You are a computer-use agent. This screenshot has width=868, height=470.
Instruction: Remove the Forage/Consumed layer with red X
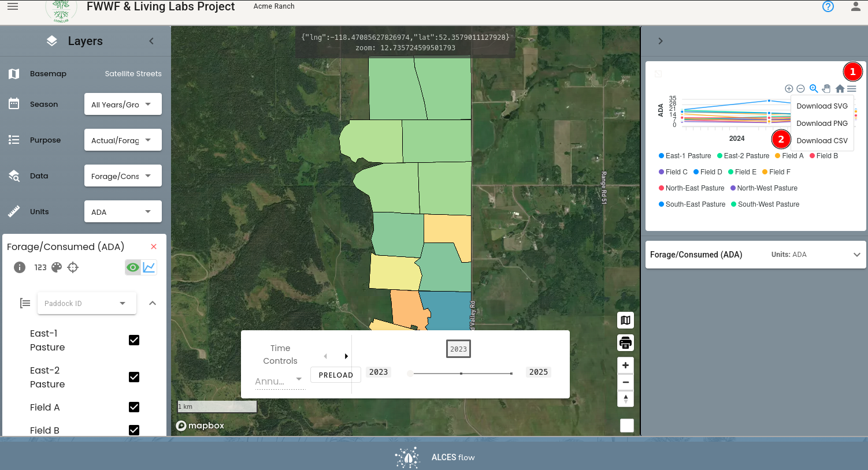tap(154, 247)
